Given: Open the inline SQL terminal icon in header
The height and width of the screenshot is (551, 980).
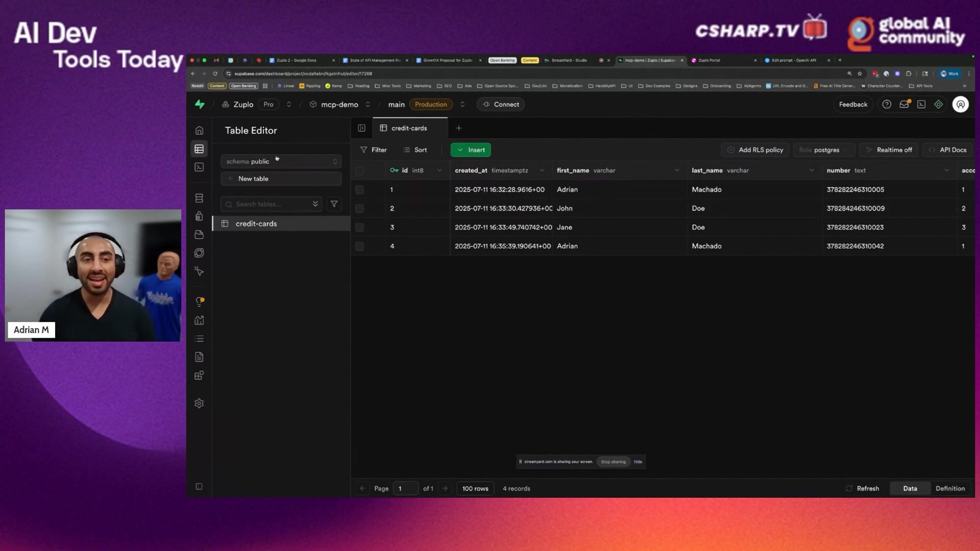Looking at the screenshot, I should click(921, 105).
